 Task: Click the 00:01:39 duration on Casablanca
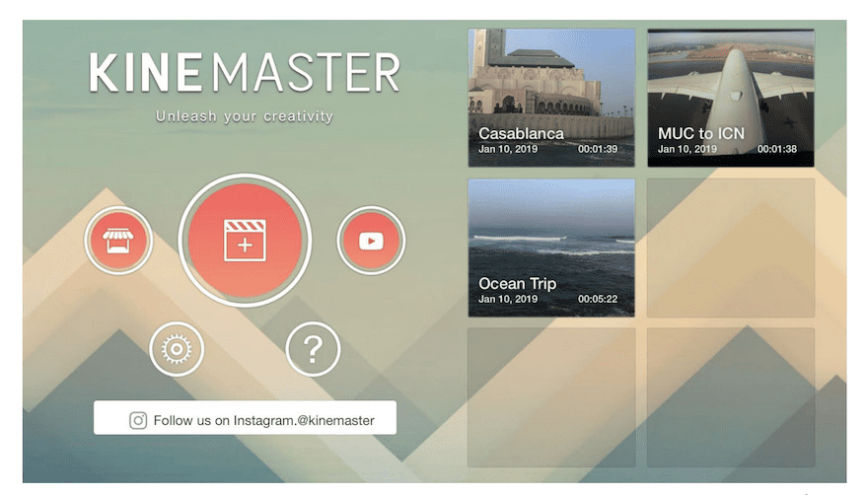click(598, 149)
